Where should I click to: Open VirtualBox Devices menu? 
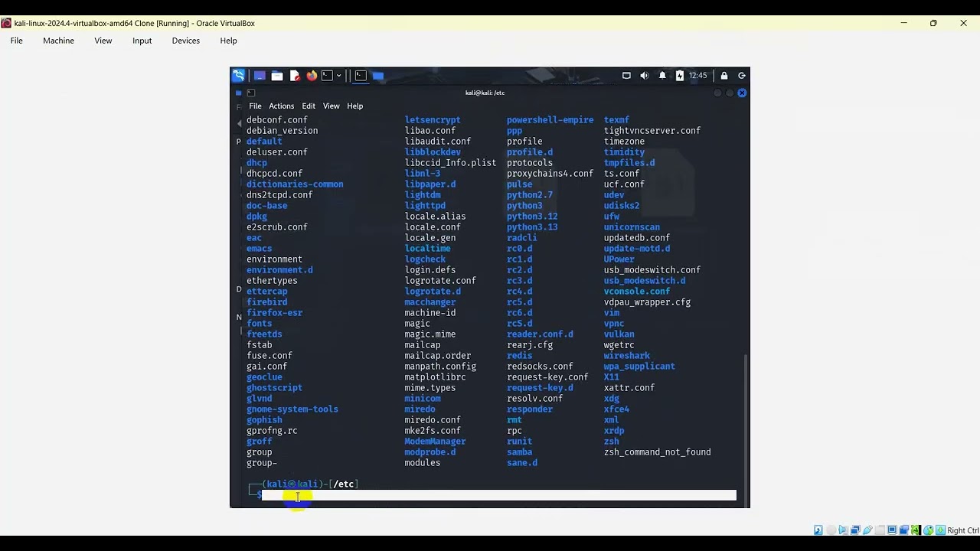click(x=185, y=41)
